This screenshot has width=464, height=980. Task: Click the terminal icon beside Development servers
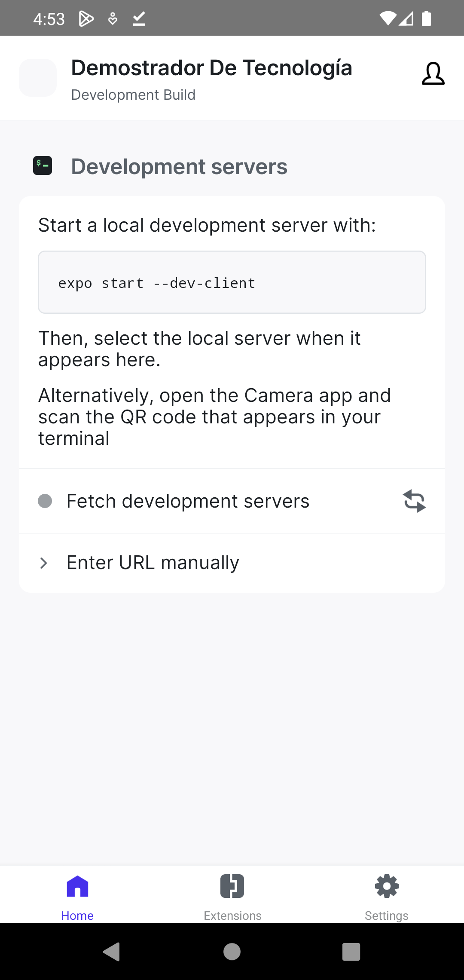(43, 165)
